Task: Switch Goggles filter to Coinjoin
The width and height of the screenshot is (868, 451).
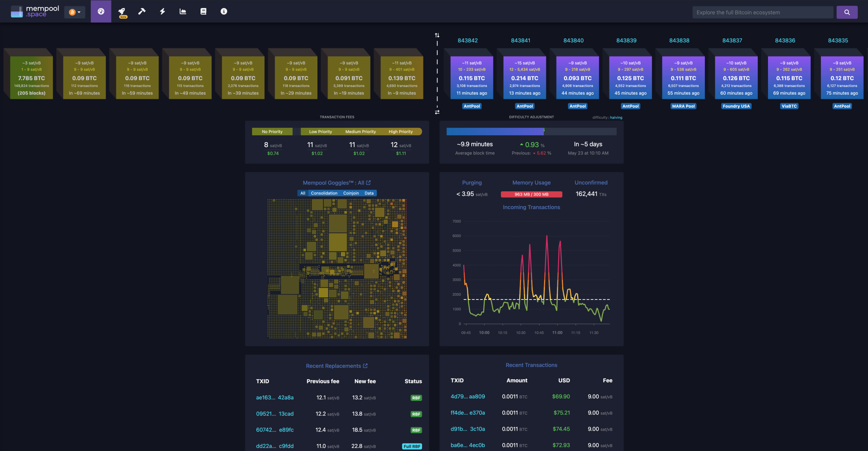Action: [x=351, y=193]
